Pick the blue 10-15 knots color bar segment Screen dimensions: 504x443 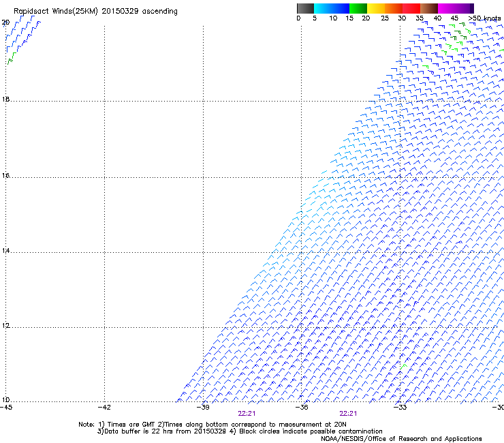[x=341, y=8]
